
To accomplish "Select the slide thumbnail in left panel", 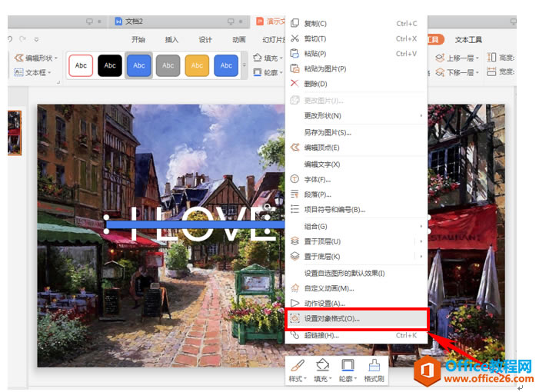I will tap(15, 133).
